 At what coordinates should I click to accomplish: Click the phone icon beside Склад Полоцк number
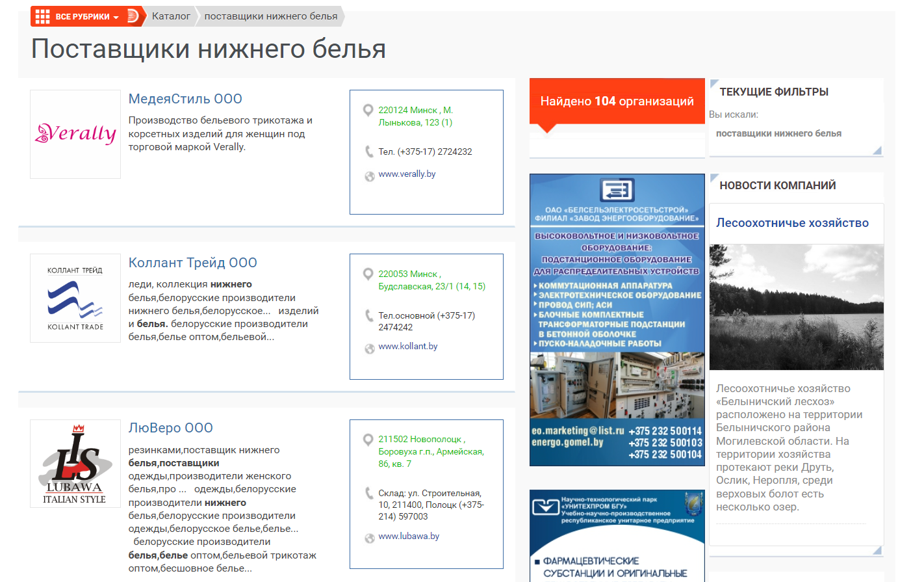(369, 494)
